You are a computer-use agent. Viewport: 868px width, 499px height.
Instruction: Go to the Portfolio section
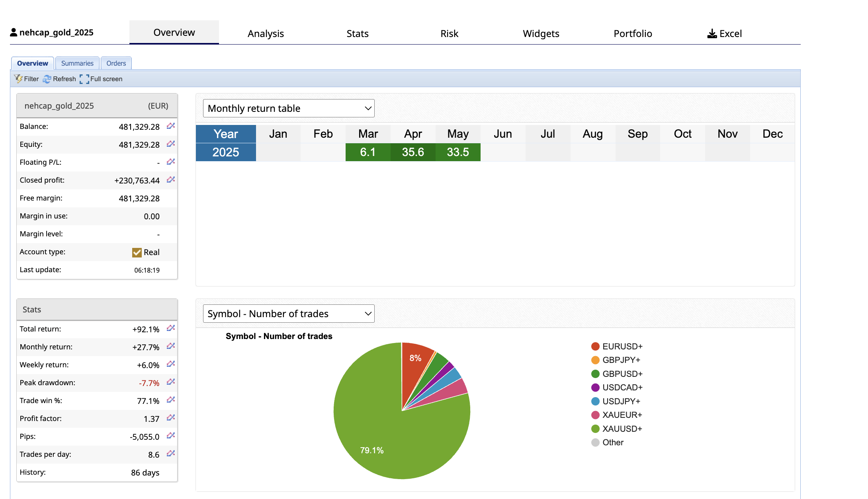633,34
